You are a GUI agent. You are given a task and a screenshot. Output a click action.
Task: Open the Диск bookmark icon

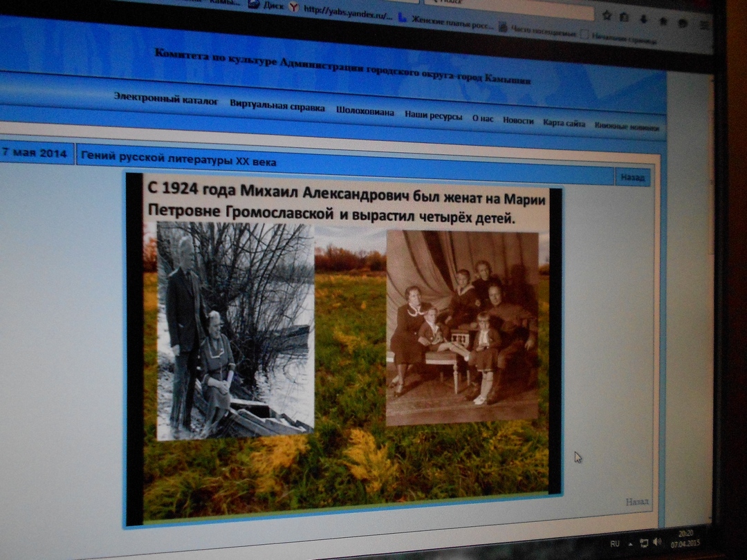(254, 5)
